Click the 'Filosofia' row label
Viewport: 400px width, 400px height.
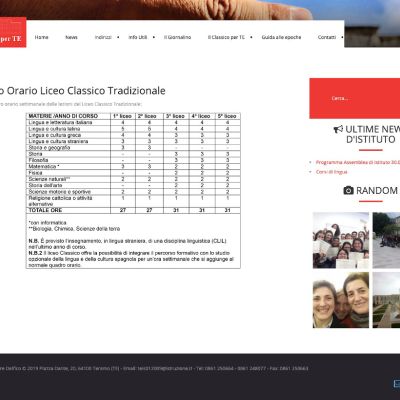38,160
